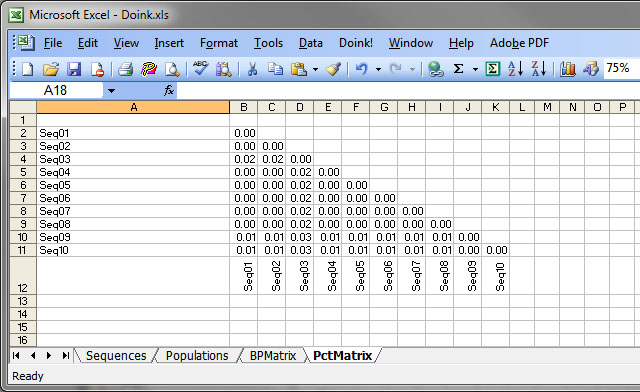The width and height of the screenshot is (640, 392).
Task: Switch to the Populations sheet tab
Action: coord(197,356)
